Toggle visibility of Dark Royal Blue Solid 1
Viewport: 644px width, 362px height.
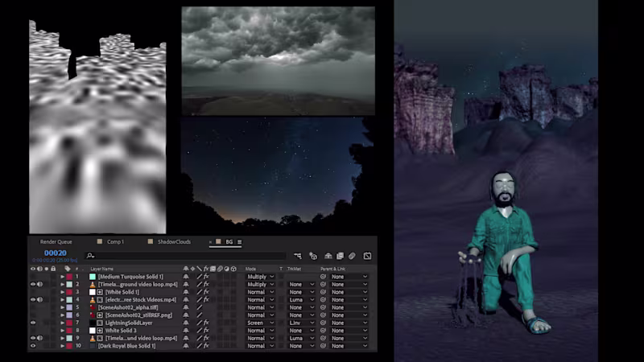[33, 346]
